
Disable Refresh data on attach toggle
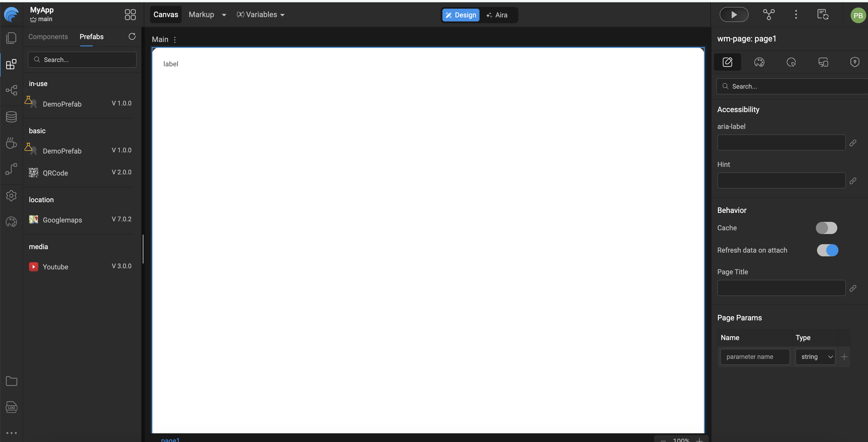click(827, 250)
